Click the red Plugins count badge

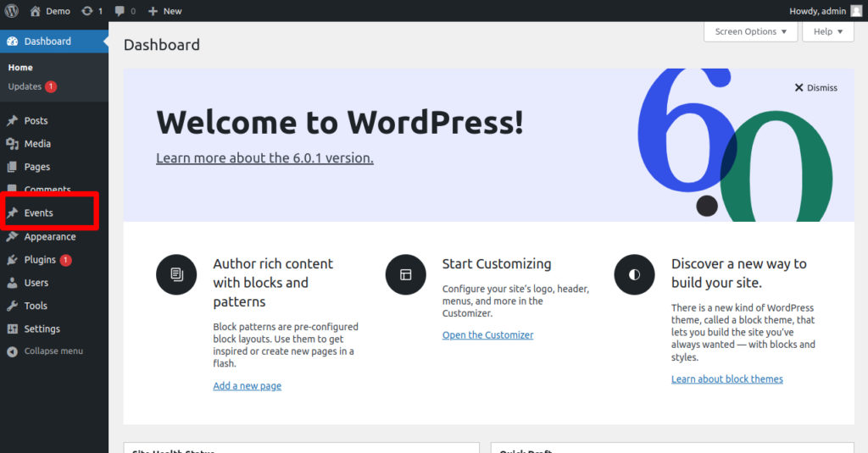click(66, 260)
